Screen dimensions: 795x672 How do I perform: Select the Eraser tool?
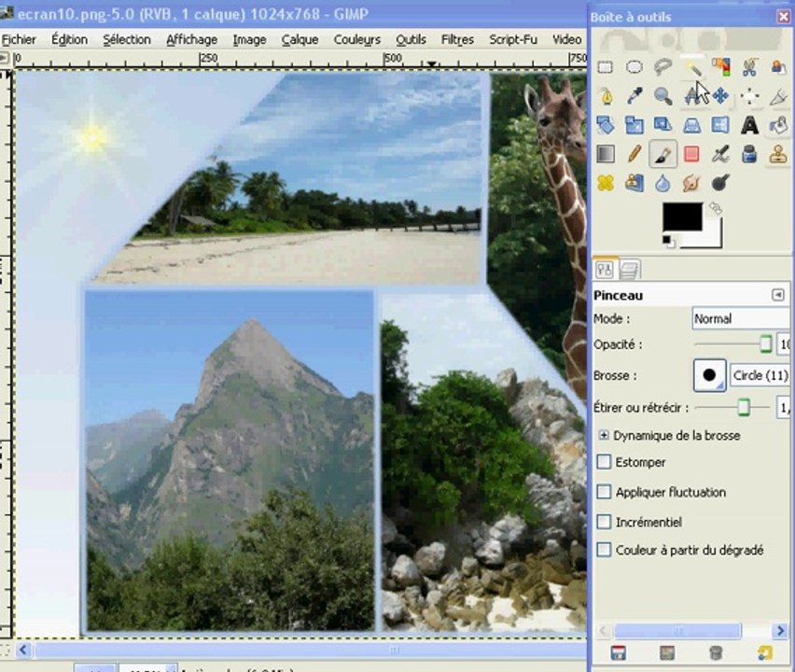[692, 154]
